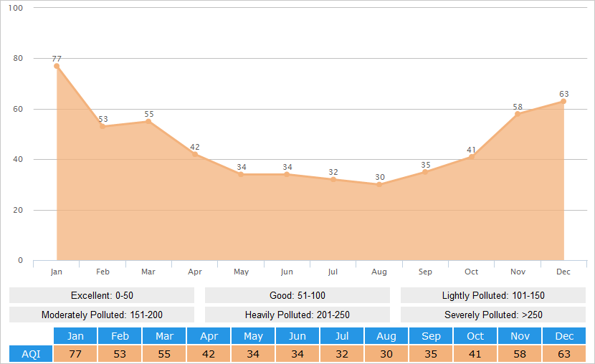This screenshot has width=595, height=364.
Task: Click the Jan data point marker on the line
Action: tap(57, 66)
